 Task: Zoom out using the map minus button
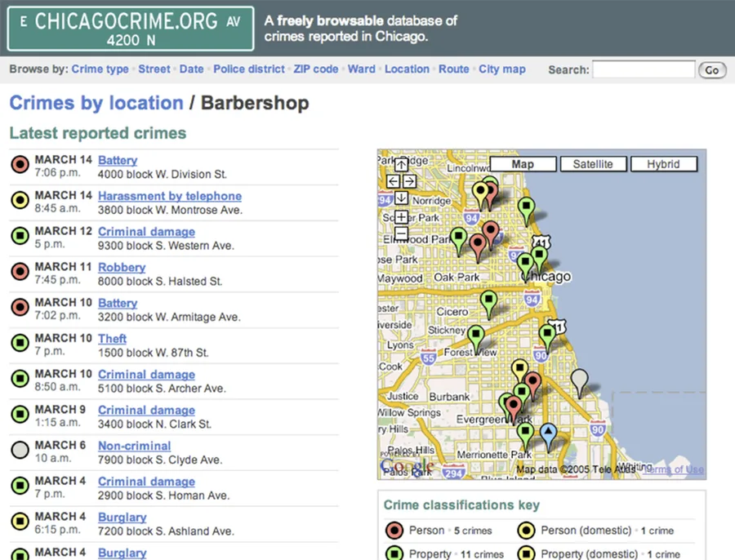click(401, 233)
